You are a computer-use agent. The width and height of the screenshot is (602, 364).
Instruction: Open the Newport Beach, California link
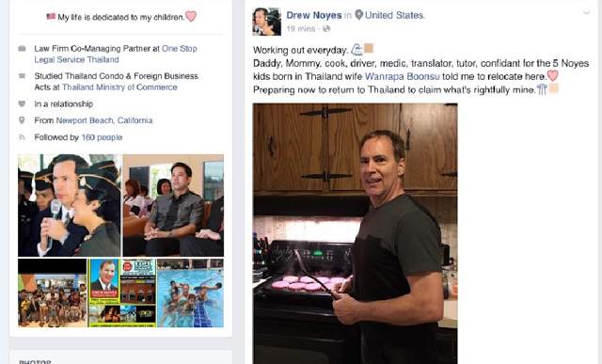[104, 120]
